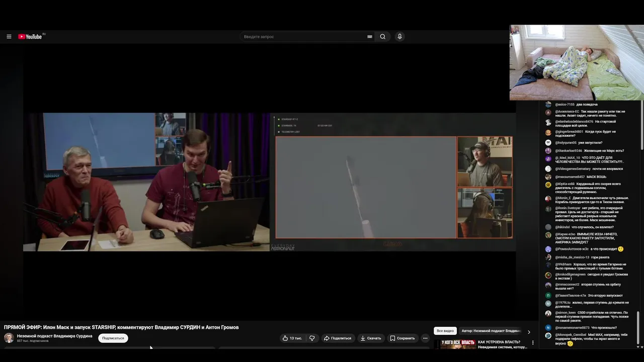The image size is (644, 362).
Task: Click avatar of @krokodilgenagreen in chat
Action: [x=548, y=276]
